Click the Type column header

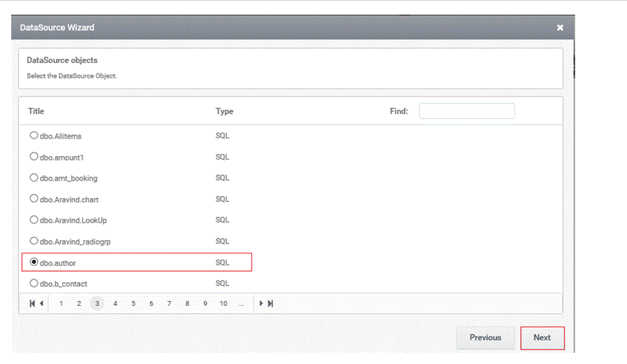pyautogui.click(x=224, y=111)
